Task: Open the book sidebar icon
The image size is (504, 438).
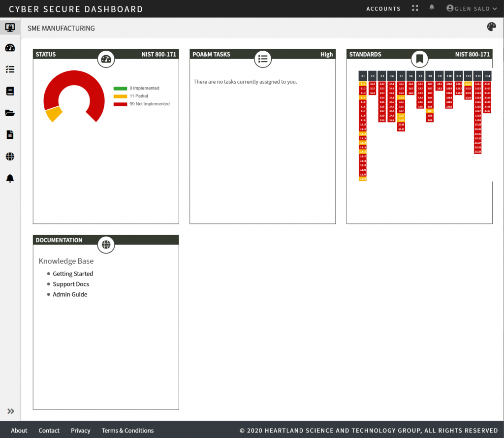Action: point(10,91)
